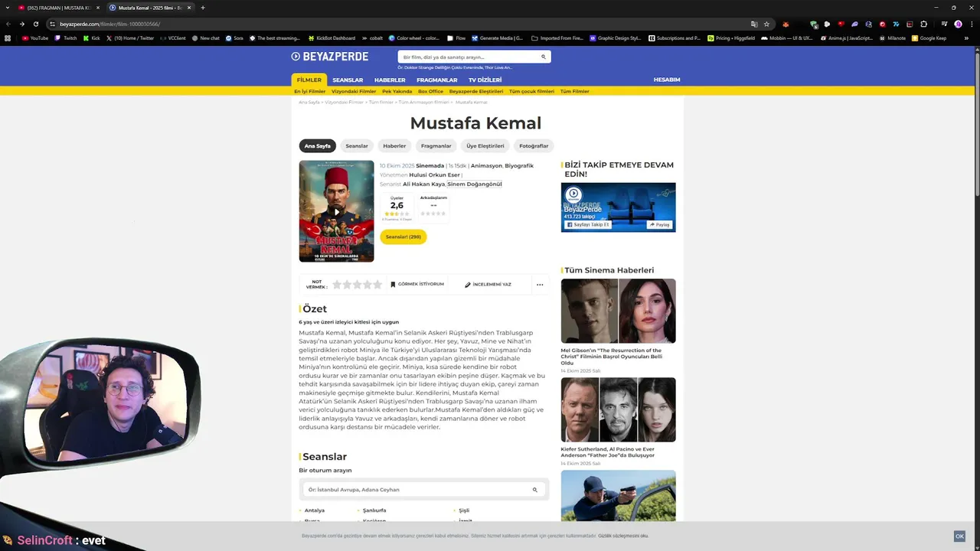This screenshot has height=551, width=980.
Task: Select the Fragmanlar pill tab
Action: tap(436, 145)
